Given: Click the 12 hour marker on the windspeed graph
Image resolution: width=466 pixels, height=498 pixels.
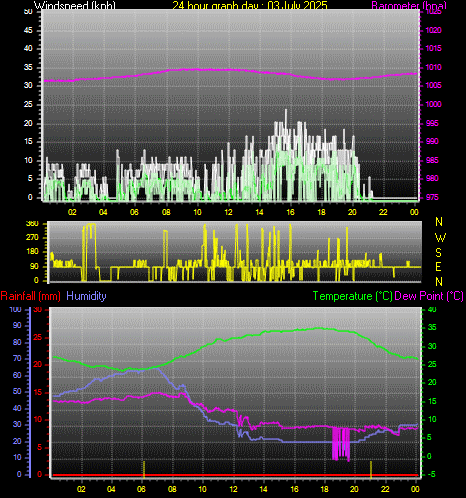Looking at the screenshot, I should [228, 212].
